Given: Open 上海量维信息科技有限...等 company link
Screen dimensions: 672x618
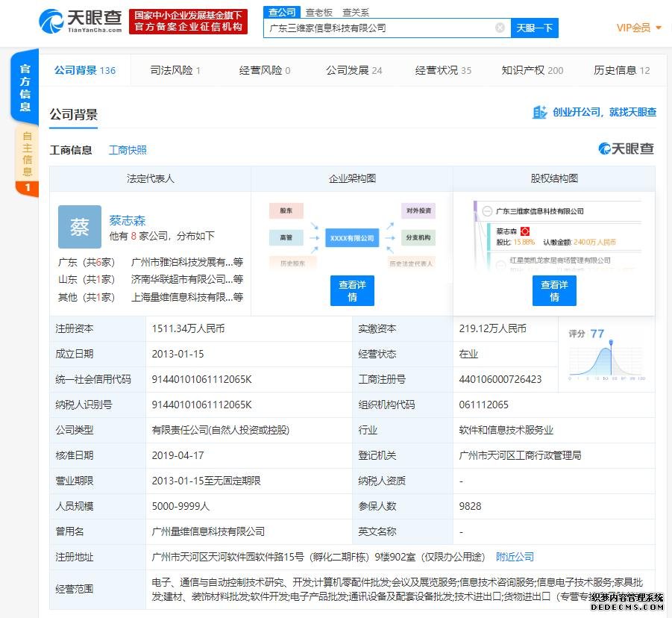Looking at the screenshot, I should click(x=187, y=297).
